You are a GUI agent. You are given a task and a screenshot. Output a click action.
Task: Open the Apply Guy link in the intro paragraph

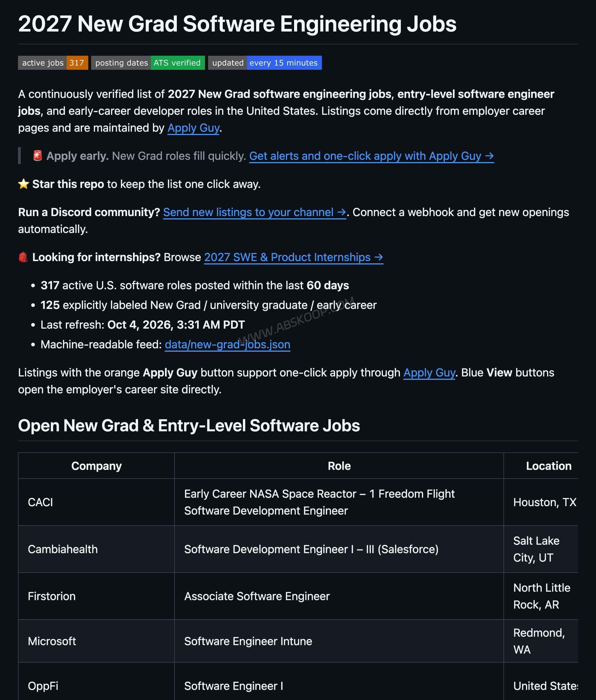(193, 128)
